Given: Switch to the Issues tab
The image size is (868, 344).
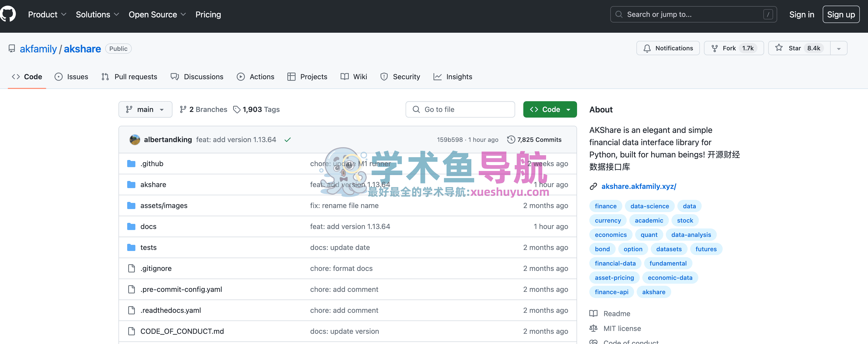Looking at the screenshot, I should click(x=71, y=77).
